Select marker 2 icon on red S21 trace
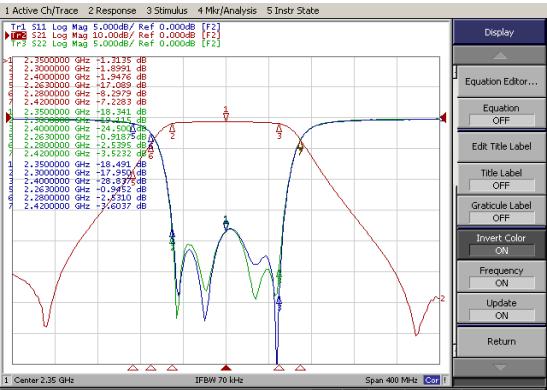 (x=172, y=132)
